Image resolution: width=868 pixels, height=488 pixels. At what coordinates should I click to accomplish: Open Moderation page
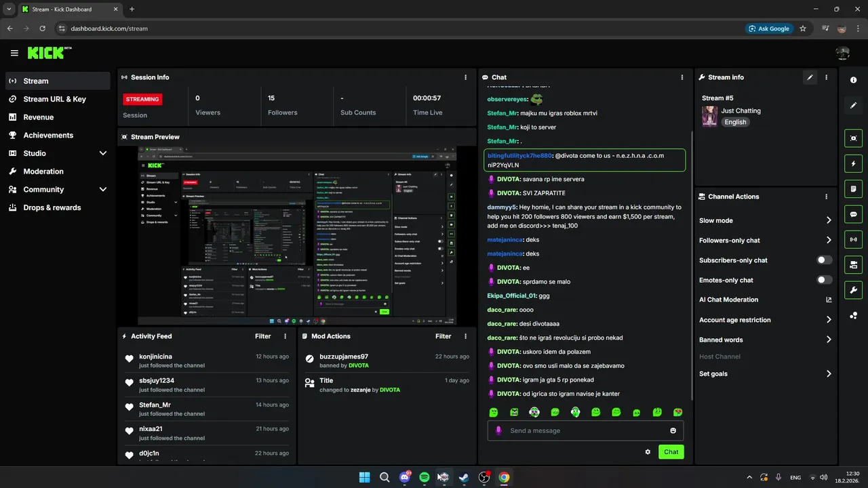coord(58,171)
